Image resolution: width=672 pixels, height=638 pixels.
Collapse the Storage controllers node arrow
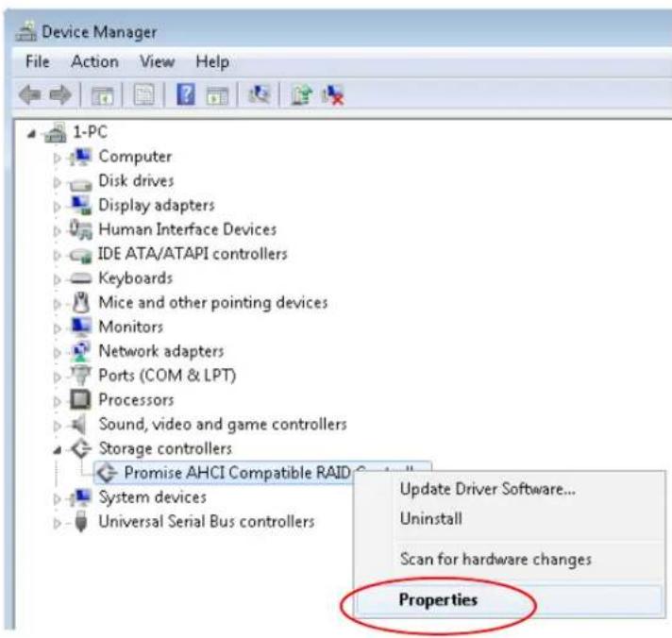[57, 450]
